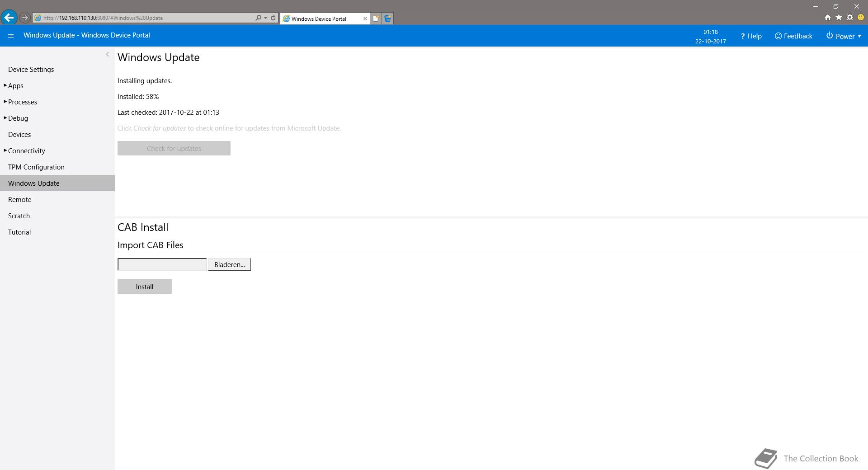The width and height of the screenshot is (868, 470).
Task: Open browser favorites star
Action: pos(839,18)
